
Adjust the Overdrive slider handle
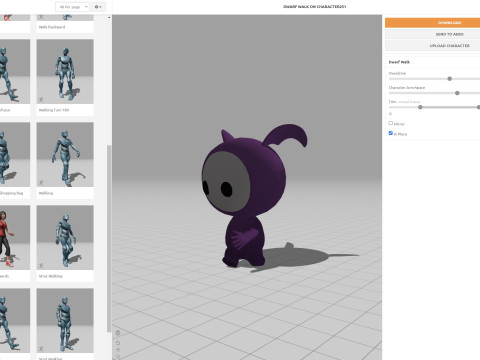tap(450, 79)
